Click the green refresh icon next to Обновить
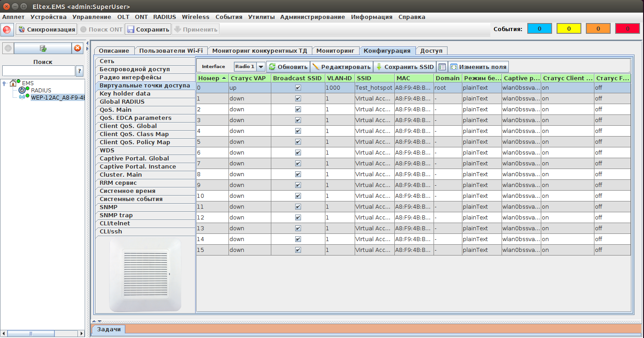644x338 pixels. 272,67
